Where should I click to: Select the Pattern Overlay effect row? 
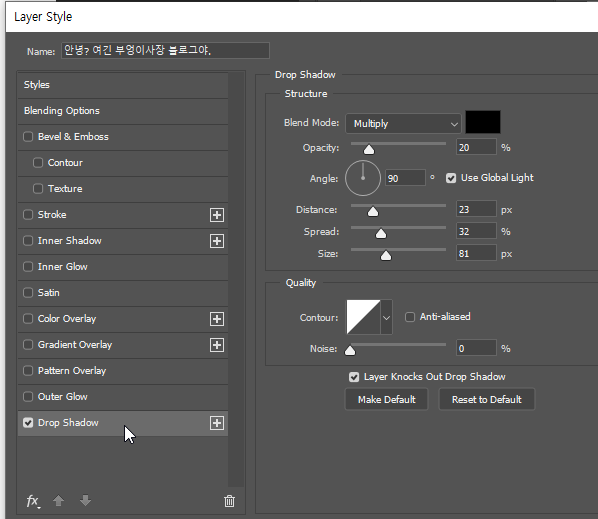tap(123, 371)
